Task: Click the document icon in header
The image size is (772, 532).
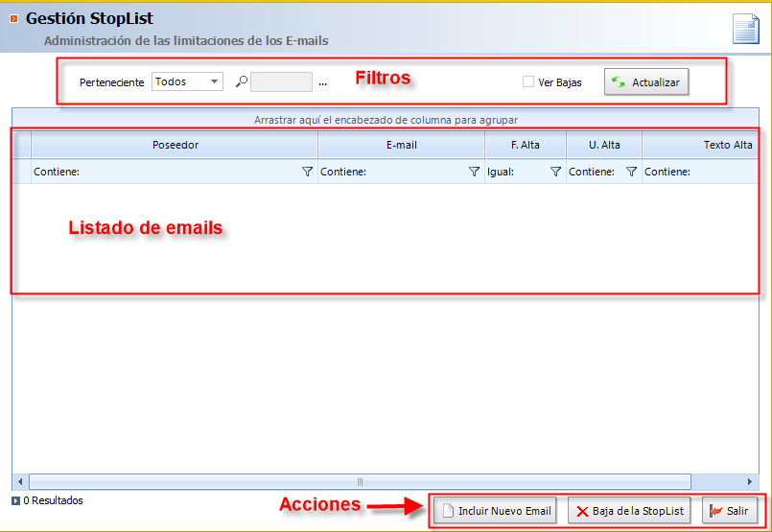Action: [746, 29]
